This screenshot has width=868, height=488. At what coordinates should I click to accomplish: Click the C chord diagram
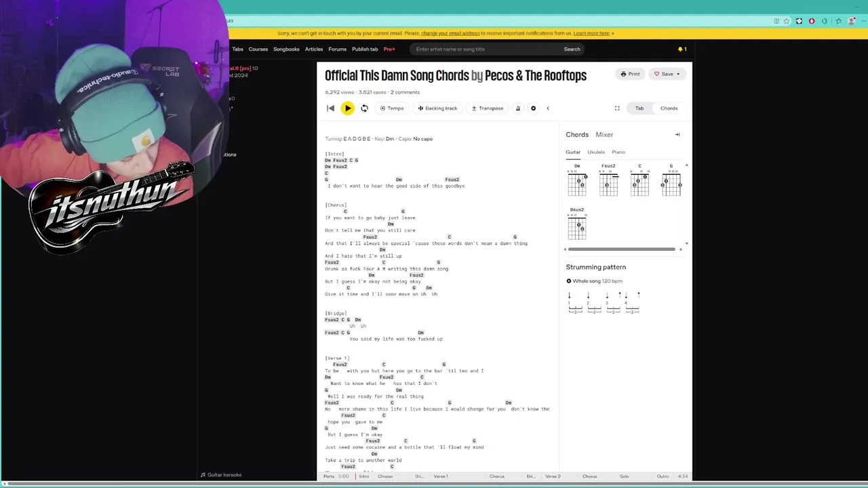click(639, 180)
